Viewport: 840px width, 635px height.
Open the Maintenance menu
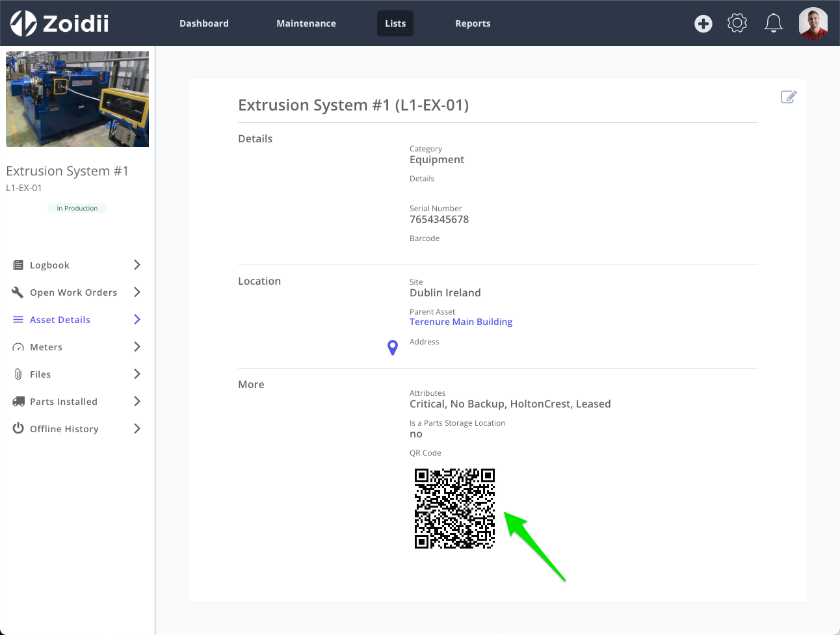click(306, 23)
